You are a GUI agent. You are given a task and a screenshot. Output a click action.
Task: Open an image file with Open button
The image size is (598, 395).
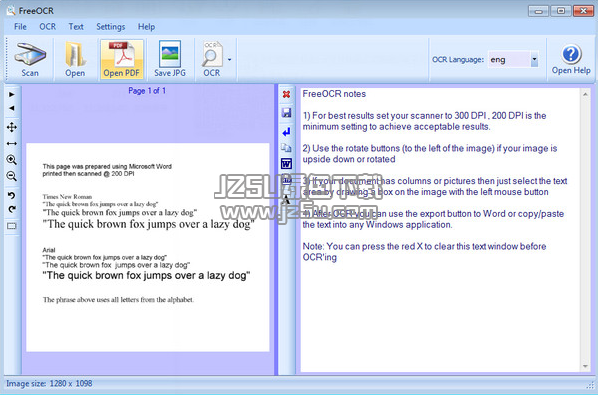pos(75,59)
